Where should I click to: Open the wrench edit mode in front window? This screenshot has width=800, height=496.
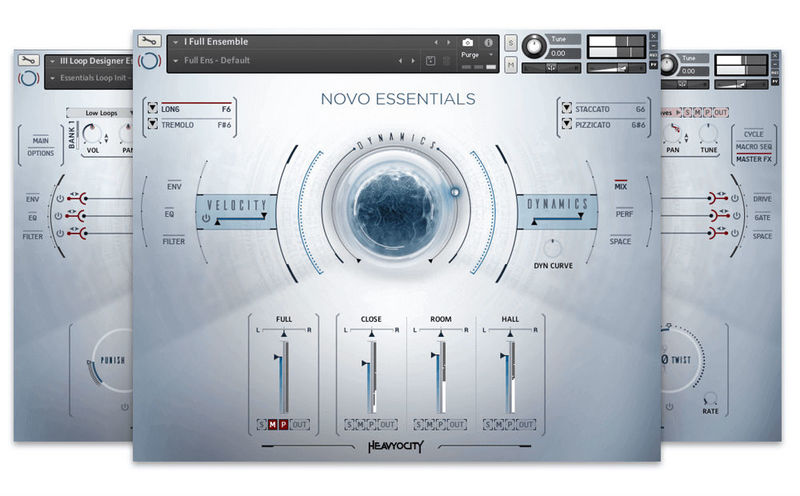[x=149, y=40]
